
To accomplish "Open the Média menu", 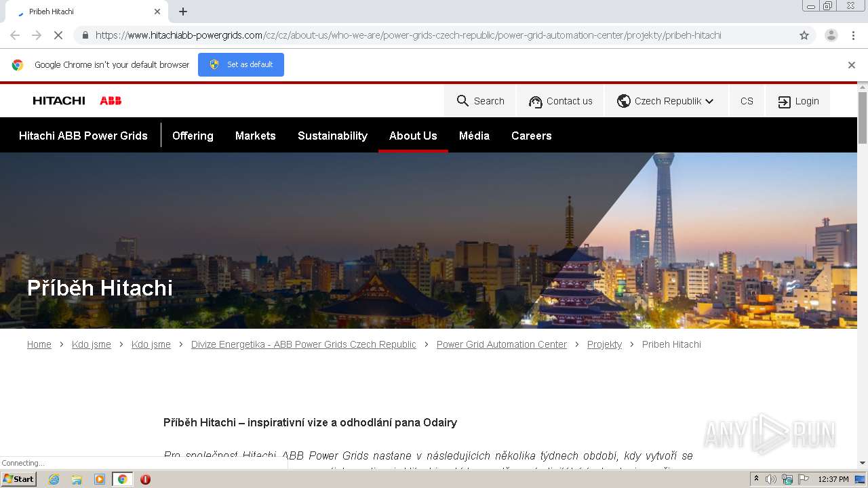I will pyautogui.click(x=474, y=136).
